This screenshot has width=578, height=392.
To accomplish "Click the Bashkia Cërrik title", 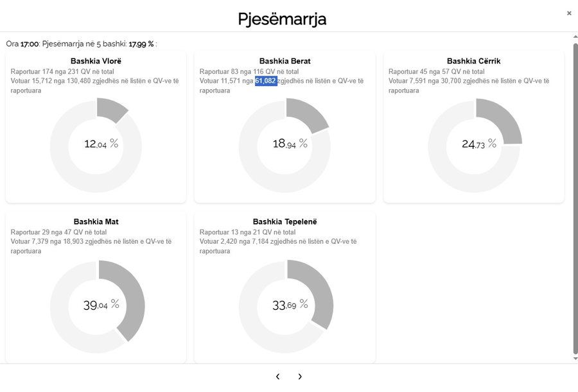I will coord(474,61).
